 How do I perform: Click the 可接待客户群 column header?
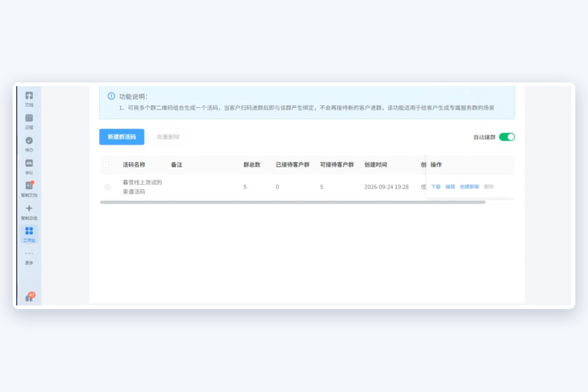tap(337, 165)
